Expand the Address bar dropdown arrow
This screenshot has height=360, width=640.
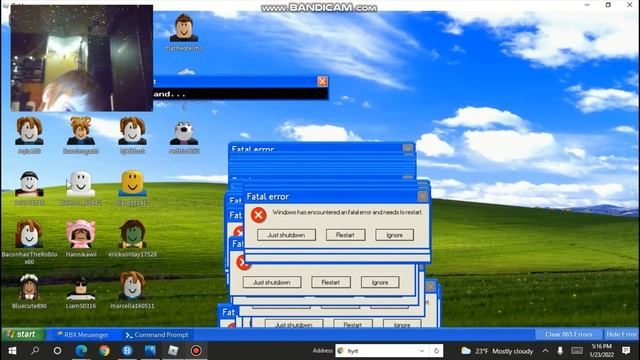[422, 351]
